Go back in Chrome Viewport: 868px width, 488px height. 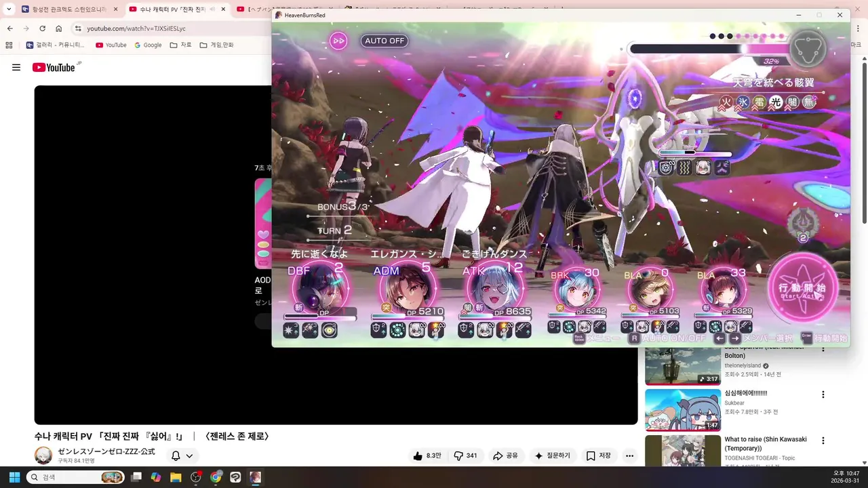tap(9, 28)
